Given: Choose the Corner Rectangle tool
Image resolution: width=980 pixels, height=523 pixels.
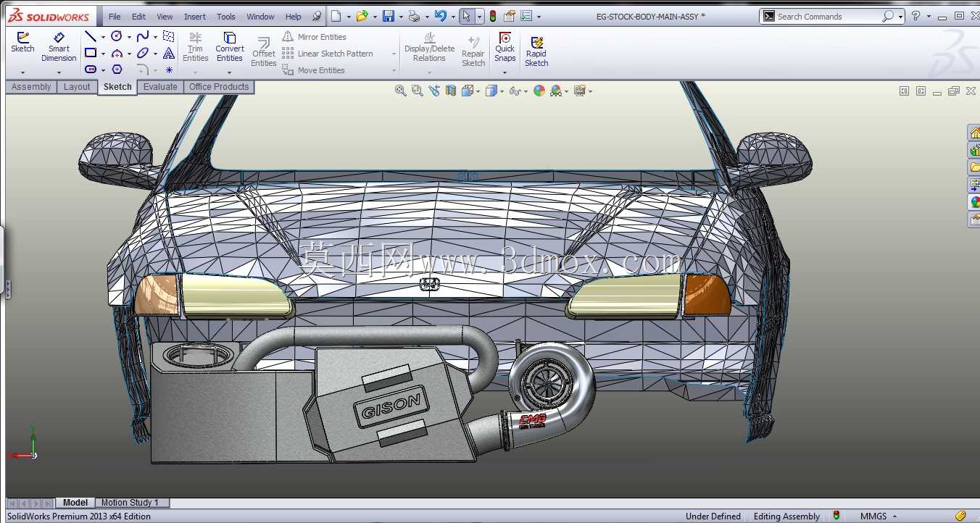Looking at the screenshot, I should [x=91, y=53].
